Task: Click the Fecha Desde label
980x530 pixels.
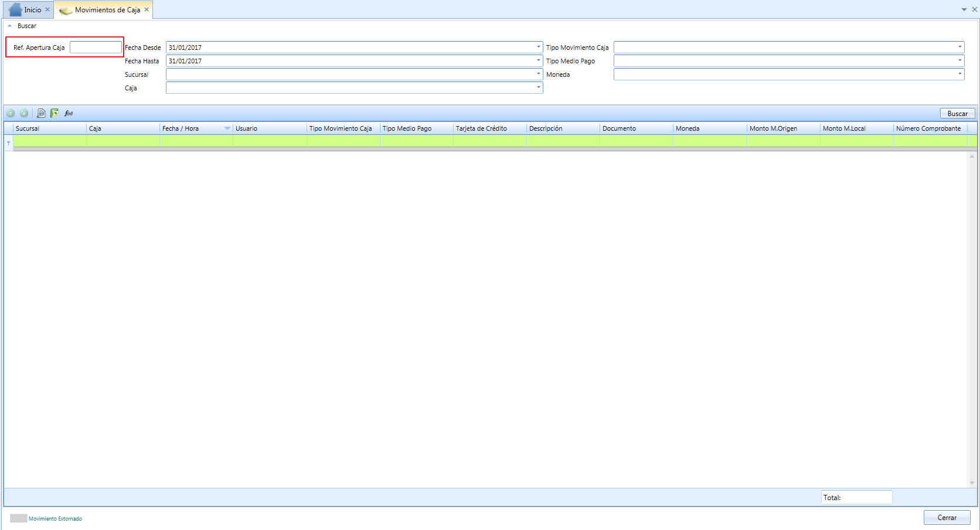Action: [142, 47]
